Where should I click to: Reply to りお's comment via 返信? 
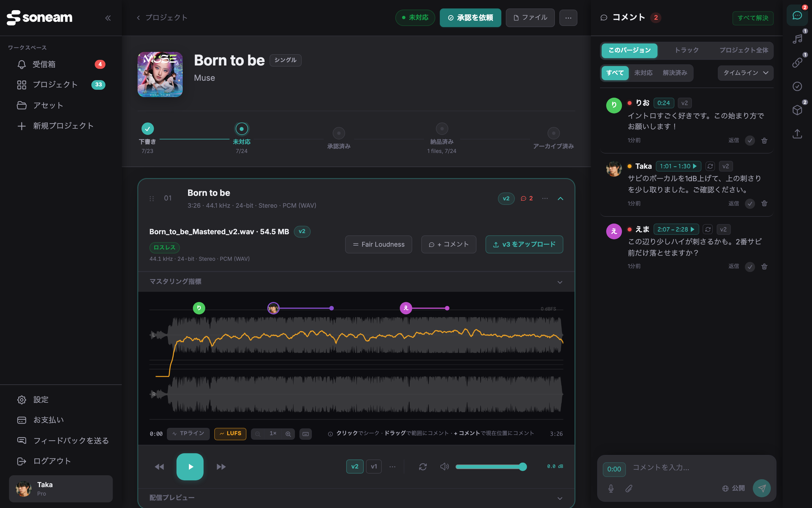pos(734,141)
